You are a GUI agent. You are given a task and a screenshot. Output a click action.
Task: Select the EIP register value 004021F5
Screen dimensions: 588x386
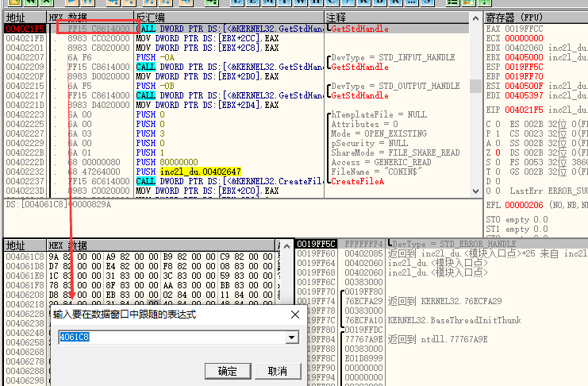[x=524, y=110]
